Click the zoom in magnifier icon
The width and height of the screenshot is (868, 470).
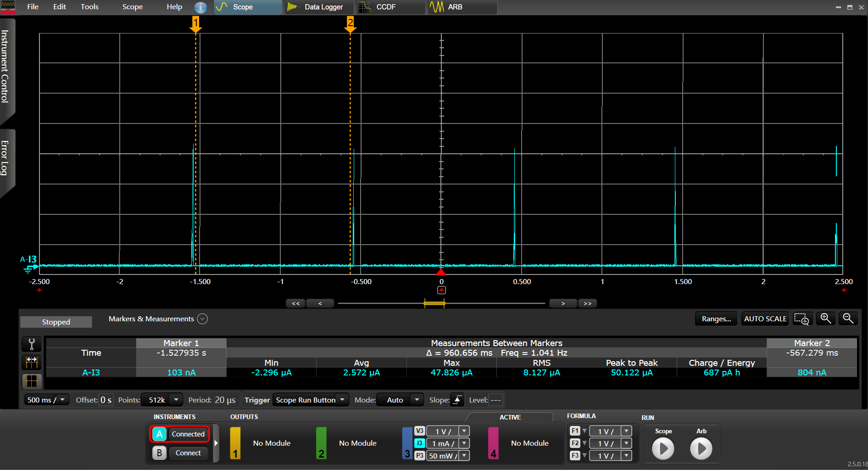(x=826, y=319)
